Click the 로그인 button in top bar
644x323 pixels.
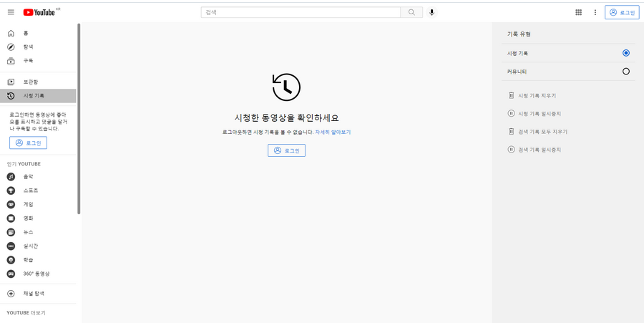622,12
